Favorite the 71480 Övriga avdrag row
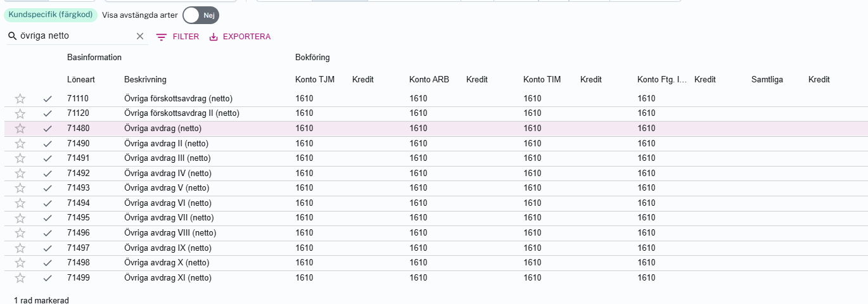The width and height of the screenshot is (868, 304). [x=20, y=129]
